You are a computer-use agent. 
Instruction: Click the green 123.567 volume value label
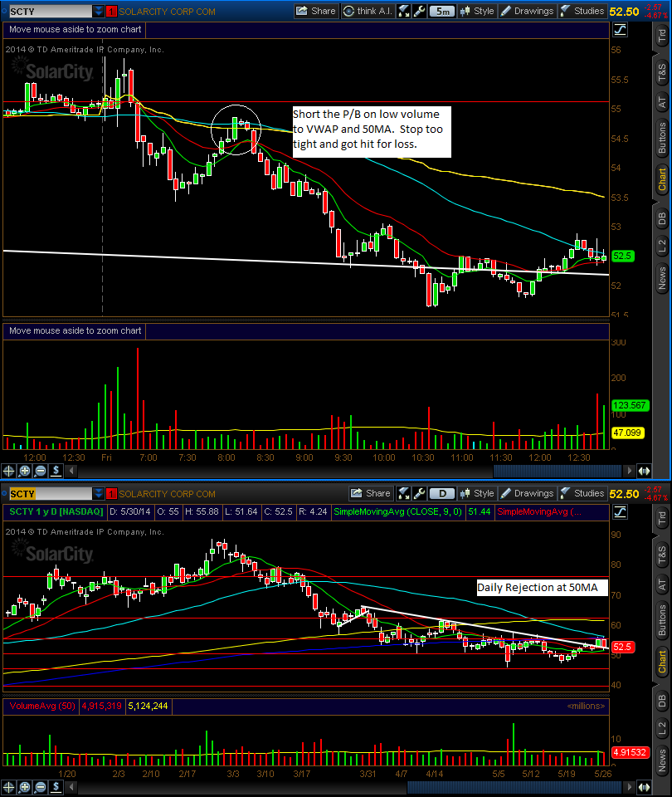(630, 405)
